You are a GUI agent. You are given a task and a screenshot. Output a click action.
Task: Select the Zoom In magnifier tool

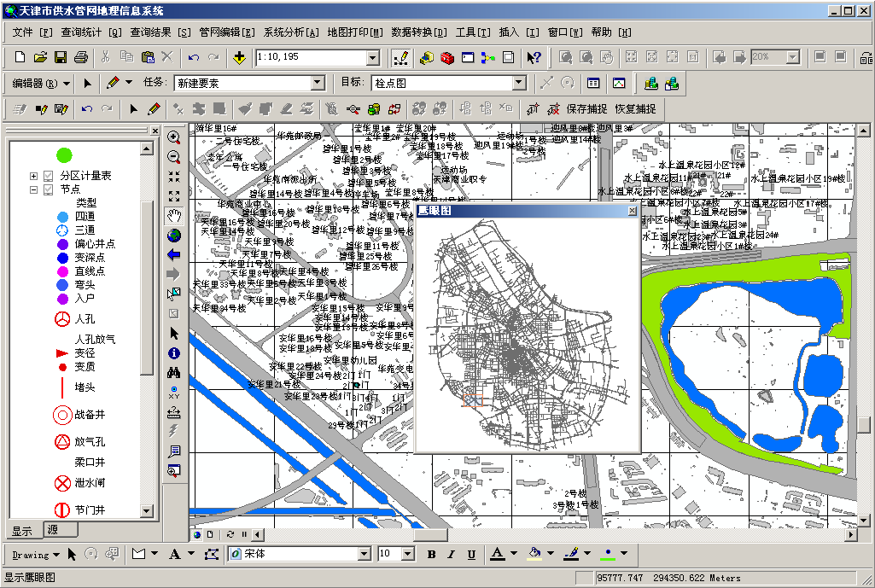(x=174, y=137)
